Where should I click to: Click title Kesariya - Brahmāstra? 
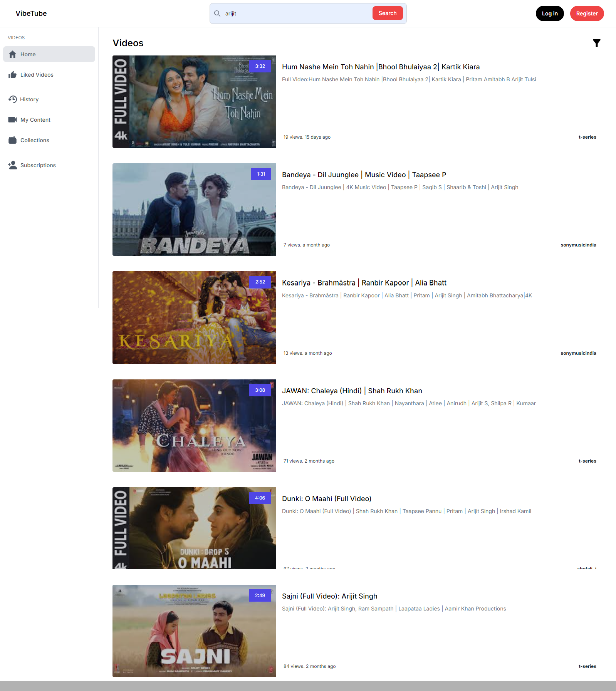[364, 283]
